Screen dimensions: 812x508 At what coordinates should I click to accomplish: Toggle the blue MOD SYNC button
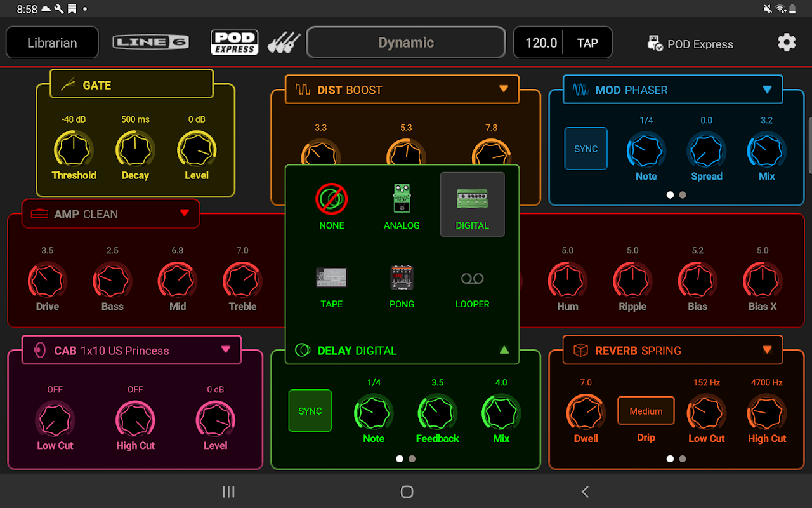586,149
